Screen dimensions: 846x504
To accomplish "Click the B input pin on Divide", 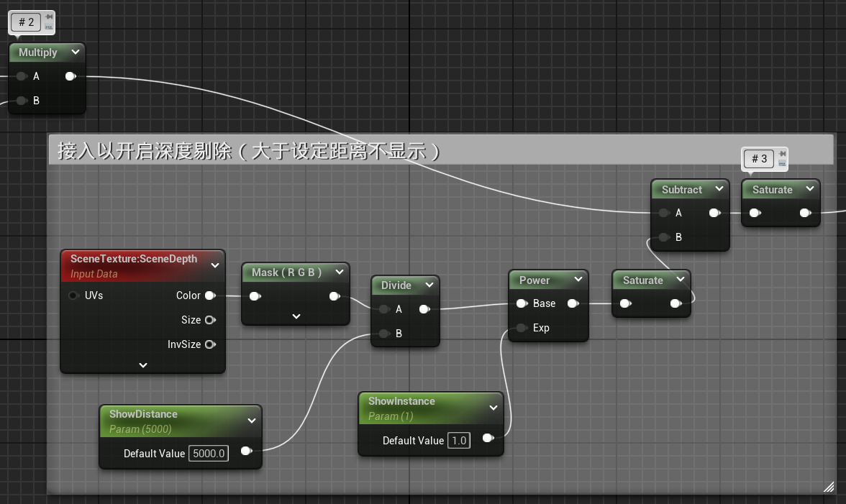I will tap(383, 334).
